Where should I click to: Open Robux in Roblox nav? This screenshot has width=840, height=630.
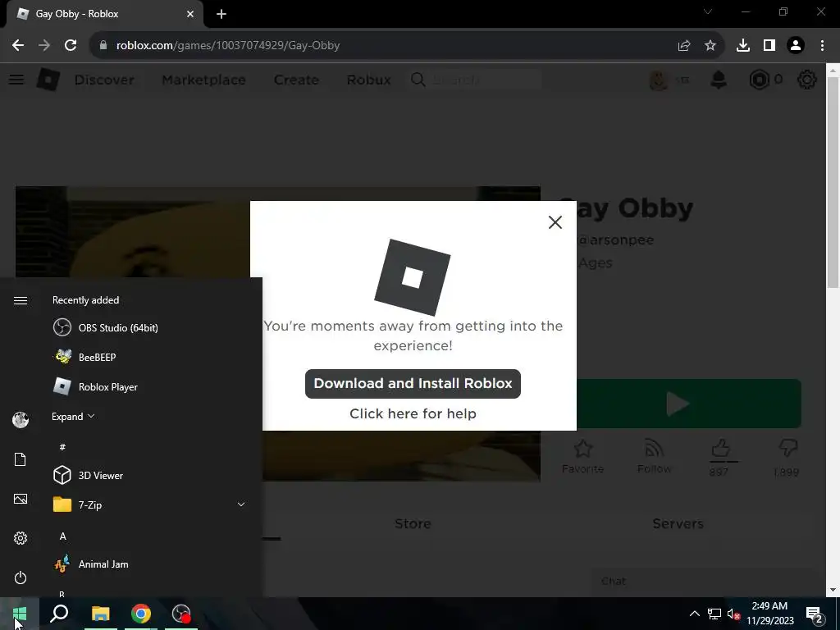click(x=368, y=80)
